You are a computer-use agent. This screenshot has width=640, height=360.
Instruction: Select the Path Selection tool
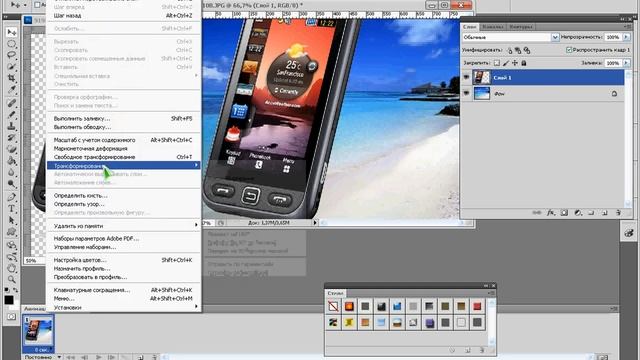11,220
